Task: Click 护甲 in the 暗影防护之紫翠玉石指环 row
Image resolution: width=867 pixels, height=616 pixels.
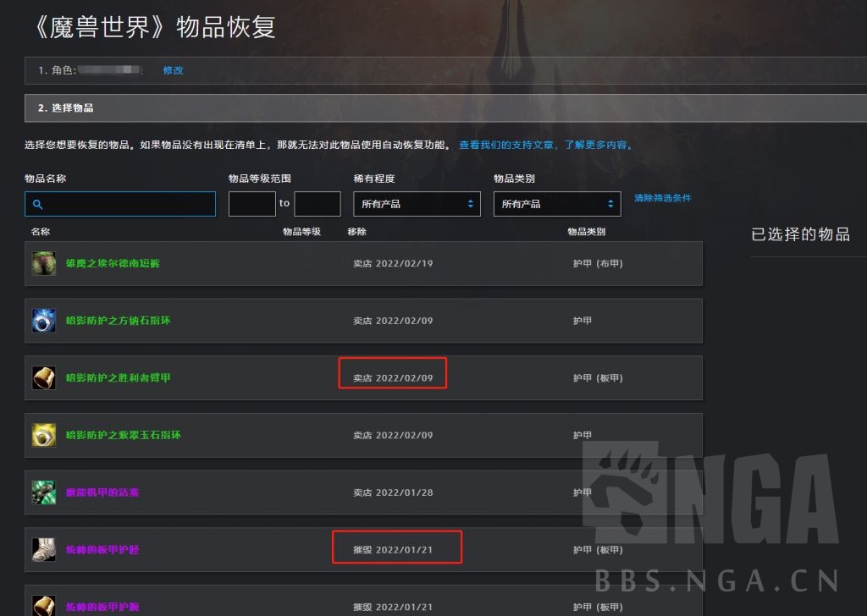Action: (583, 435)
